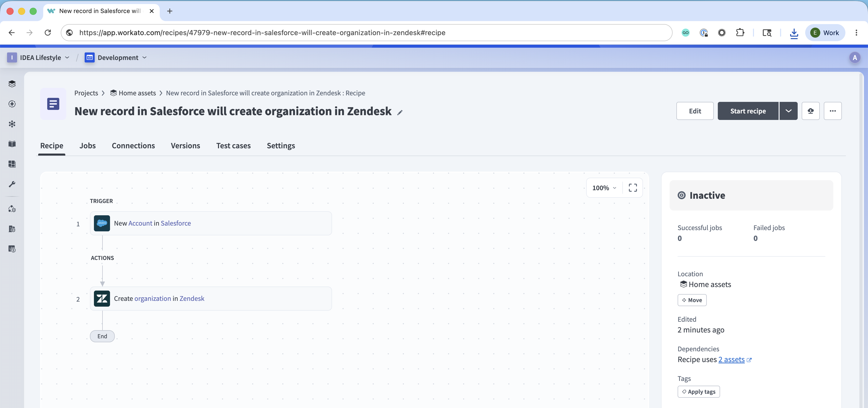Open the building-with-shield icon in sidebar

point(12,229)
